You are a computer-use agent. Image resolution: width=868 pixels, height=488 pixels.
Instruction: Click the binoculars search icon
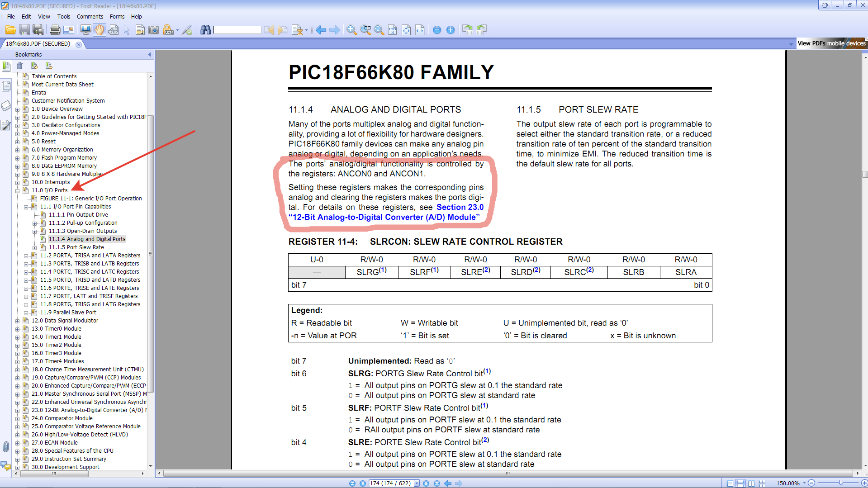(x=206, y=30)
